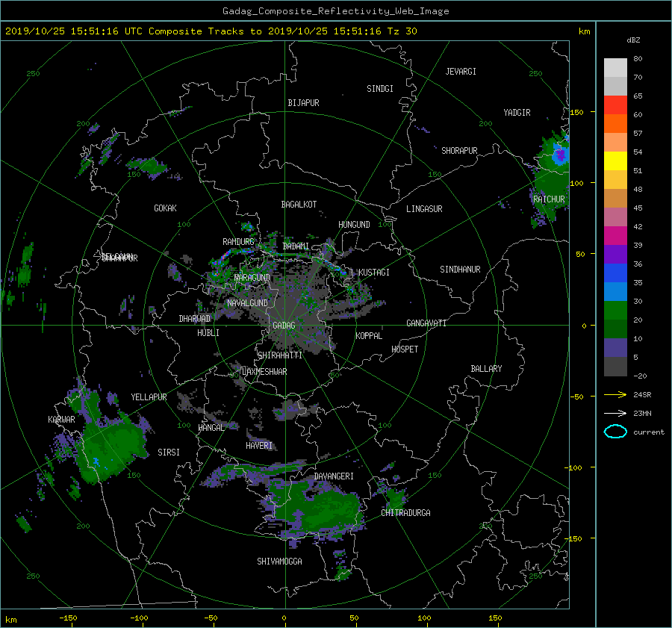The width and height of the screenshot is (672, 628).
Task: Click the GADAG label at radar center
Action: click(x=284, y=326)
